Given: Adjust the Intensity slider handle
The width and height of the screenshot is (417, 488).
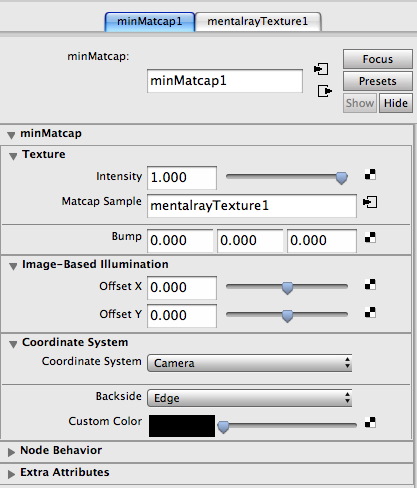Looking at the screenshot, I should 341,178.
